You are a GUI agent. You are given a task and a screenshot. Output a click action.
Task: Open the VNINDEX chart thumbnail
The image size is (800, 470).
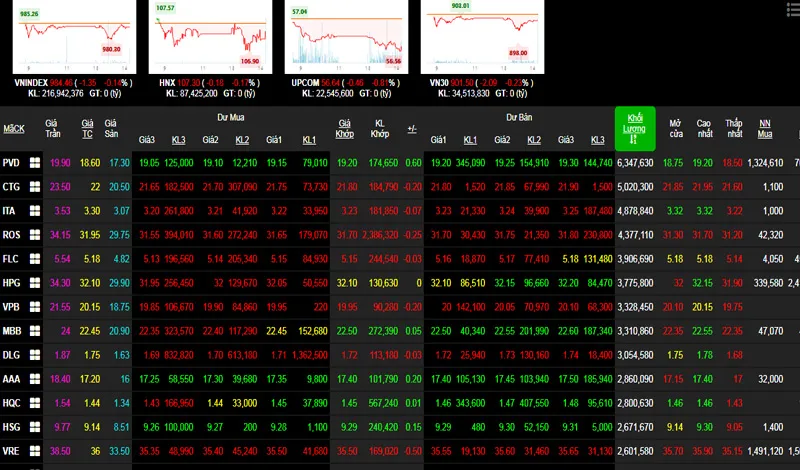click(74, 37)
